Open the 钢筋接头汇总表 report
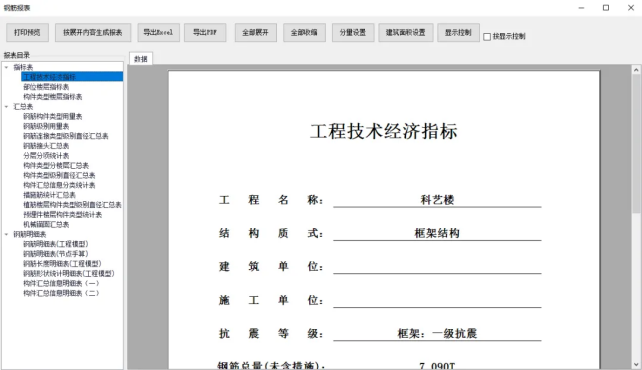Image resolution: width=642 pixels, height=370 pixels. 46,146
